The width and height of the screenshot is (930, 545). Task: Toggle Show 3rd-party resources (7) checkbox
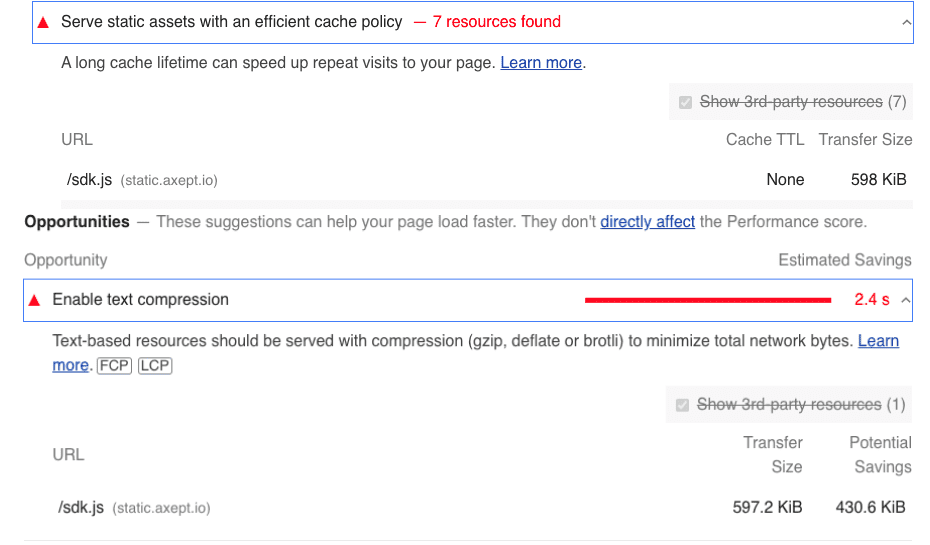click(685, 102)
